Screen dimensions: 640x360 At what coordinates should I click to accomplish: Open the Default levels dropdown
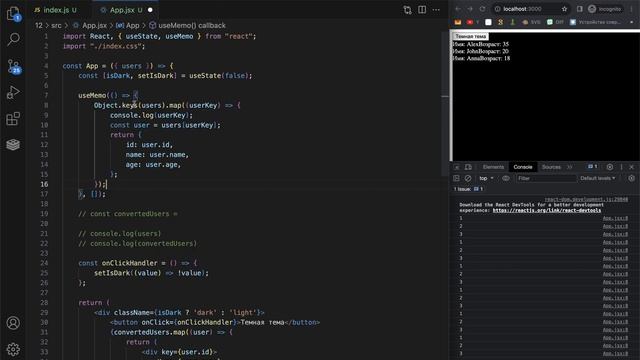coord(598,178)
